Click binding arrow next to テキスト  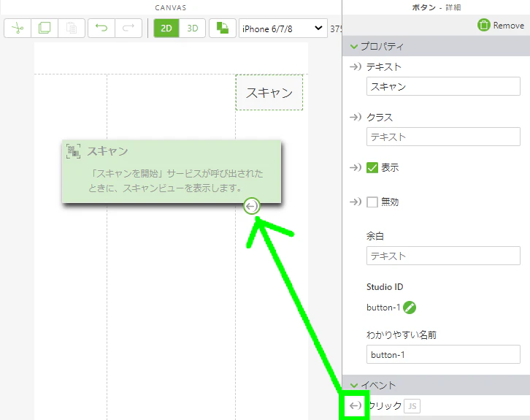[356, 66]
